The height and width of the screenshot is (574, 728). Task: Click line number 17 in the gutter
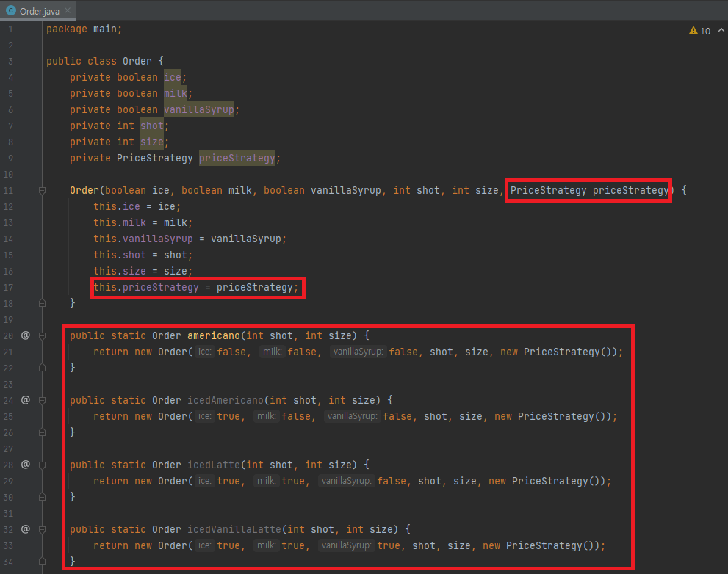tap(8, 288)
